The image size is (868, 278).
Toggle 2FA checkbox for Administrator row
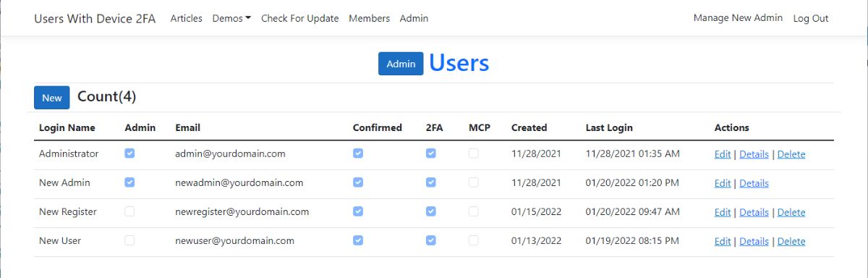click(431, 153)
